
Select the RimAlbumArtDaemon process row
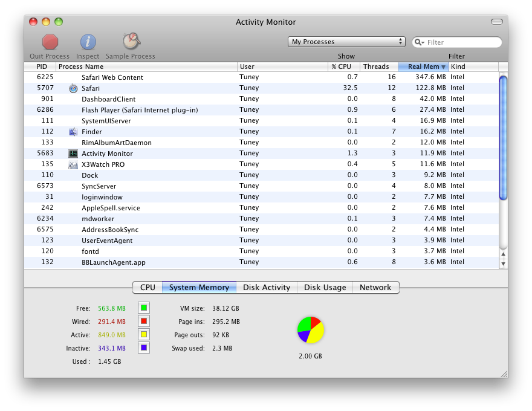[x=261, y=143]
